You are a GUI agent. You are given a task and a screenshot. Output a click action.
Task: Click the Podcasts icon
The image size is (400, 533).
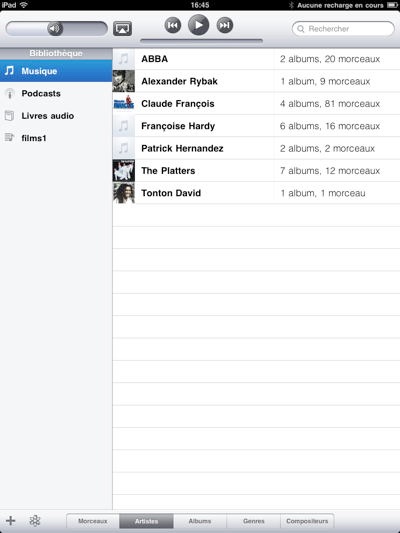click(10, 93)
